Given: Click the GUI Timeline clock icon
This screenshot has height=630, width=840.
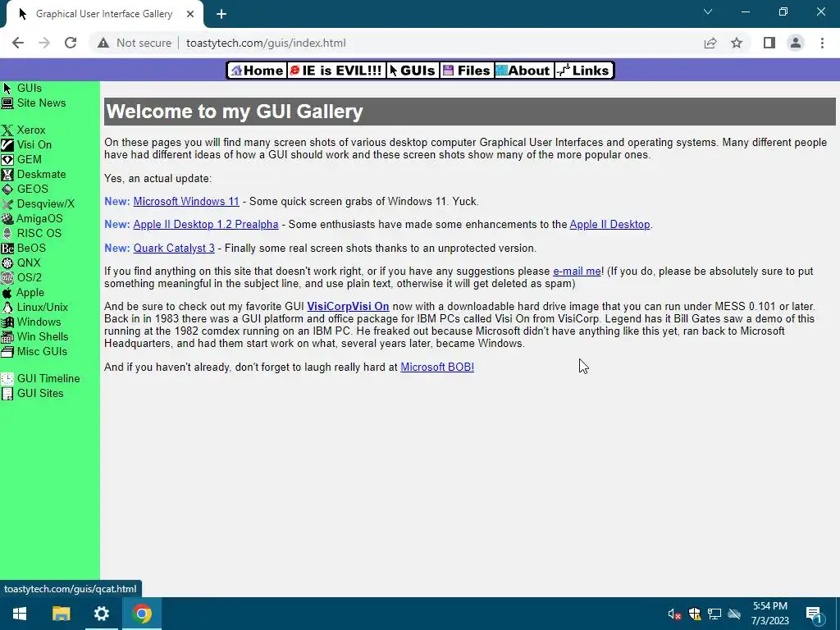Looking at the screenshot, I should (x=7, y=379).
